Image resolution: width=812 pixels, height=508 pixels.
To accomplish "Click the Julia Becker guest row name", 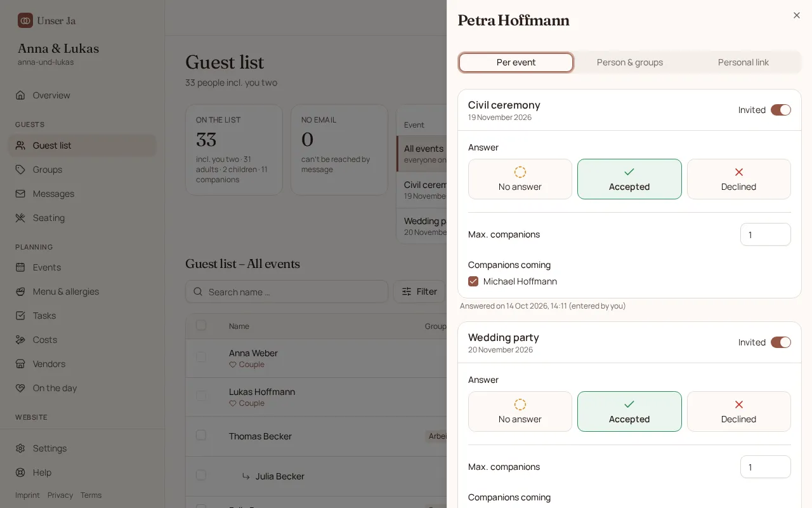I will point(280,476).
